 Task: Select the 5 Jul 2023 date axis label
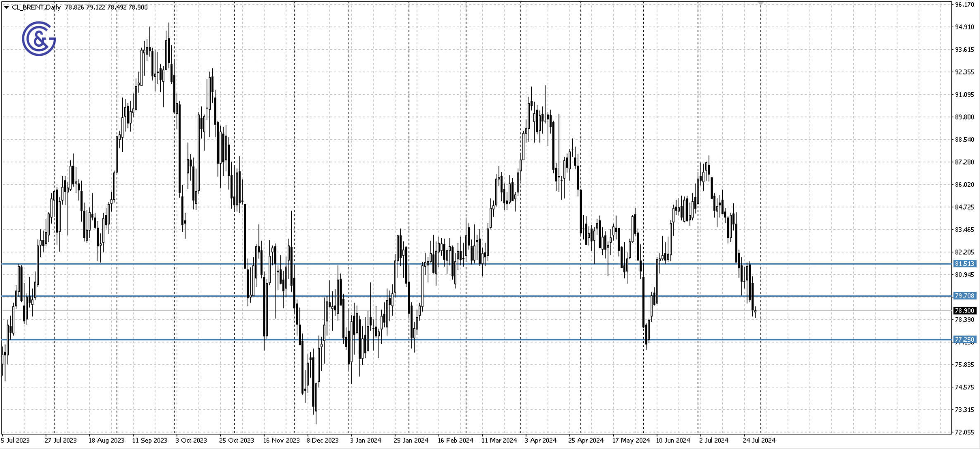point(16,440)
